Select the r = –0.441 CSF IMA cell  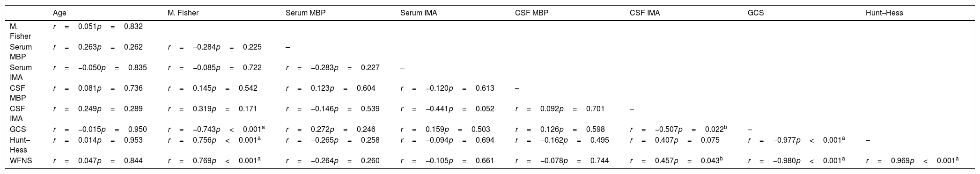coord(447,109)
